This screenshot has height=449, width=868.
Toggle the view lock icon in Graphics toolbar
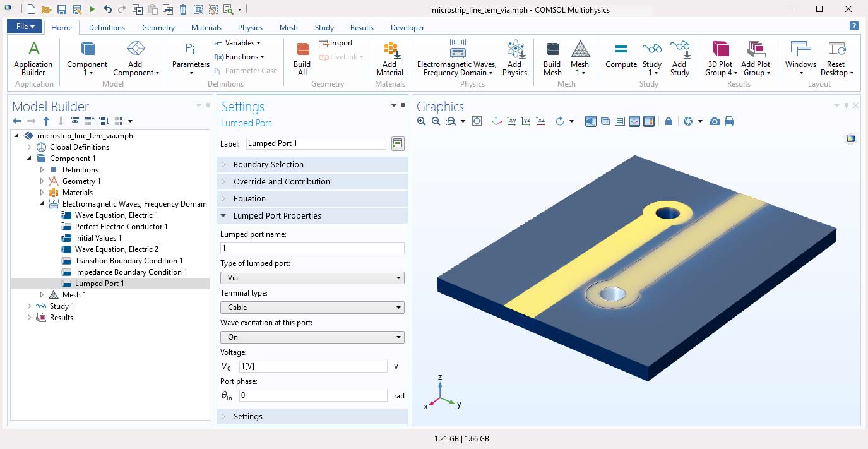point(668,121)
